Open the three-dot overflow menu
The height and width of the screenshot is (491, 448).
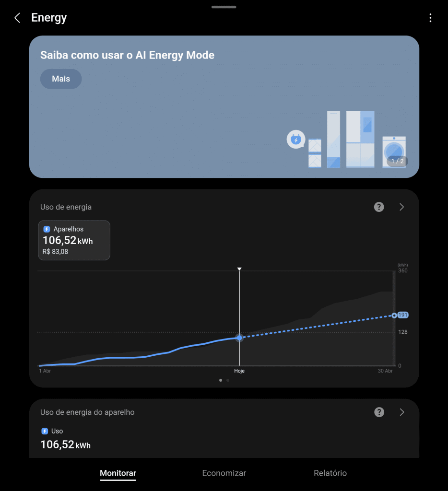[x=430, y=18]
